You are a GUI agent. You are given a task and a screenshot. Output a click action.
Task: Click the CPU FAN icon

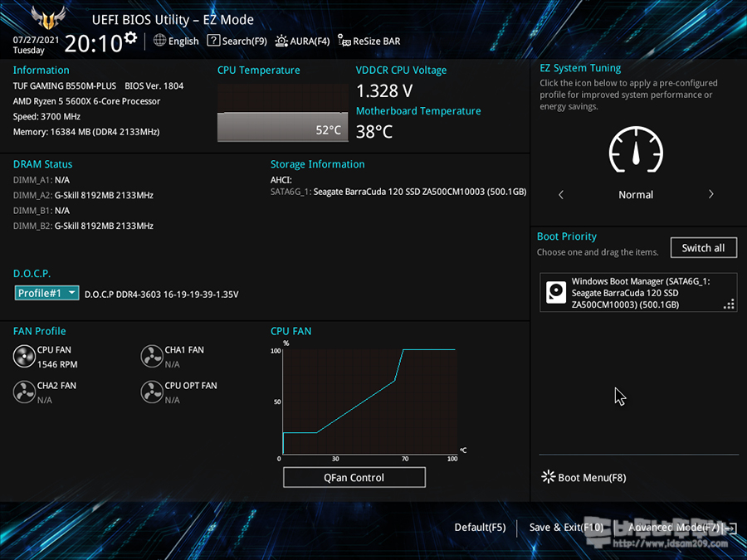pos(24,356)
